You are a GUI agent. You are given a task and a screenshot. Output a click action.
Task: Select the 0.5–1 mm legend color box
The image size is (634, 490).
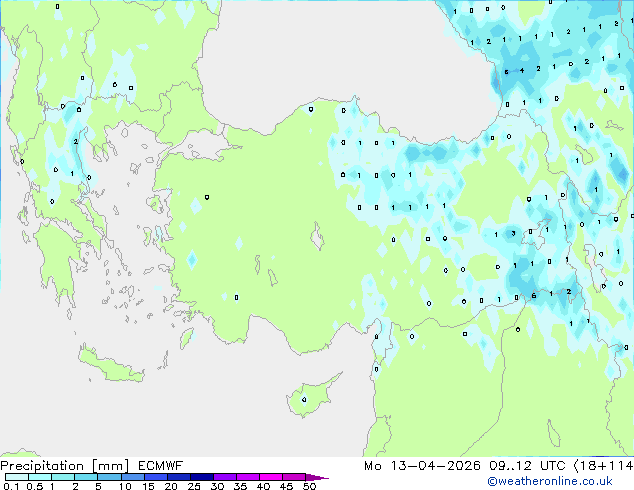tap(40, 477)
